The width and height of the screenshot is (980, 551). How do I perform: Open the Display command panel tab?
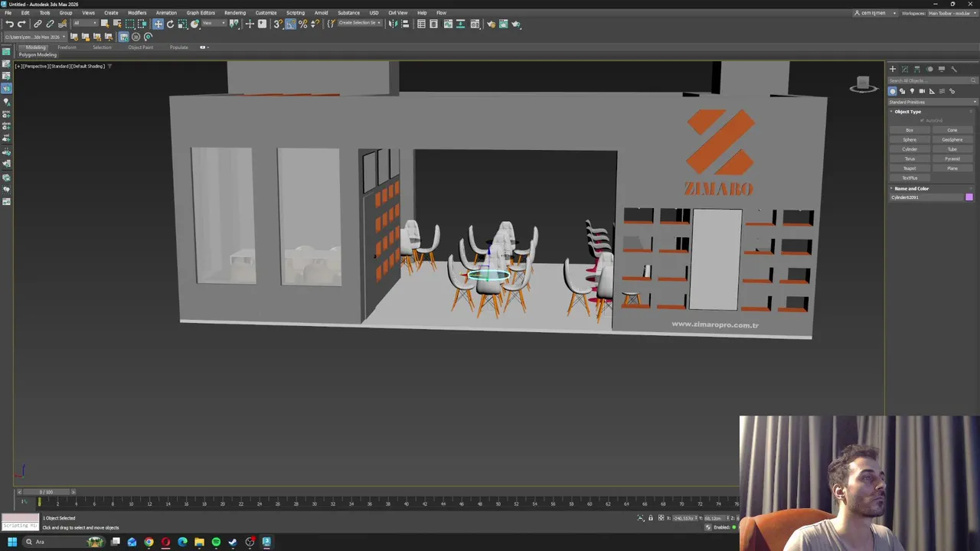point(942,69)
